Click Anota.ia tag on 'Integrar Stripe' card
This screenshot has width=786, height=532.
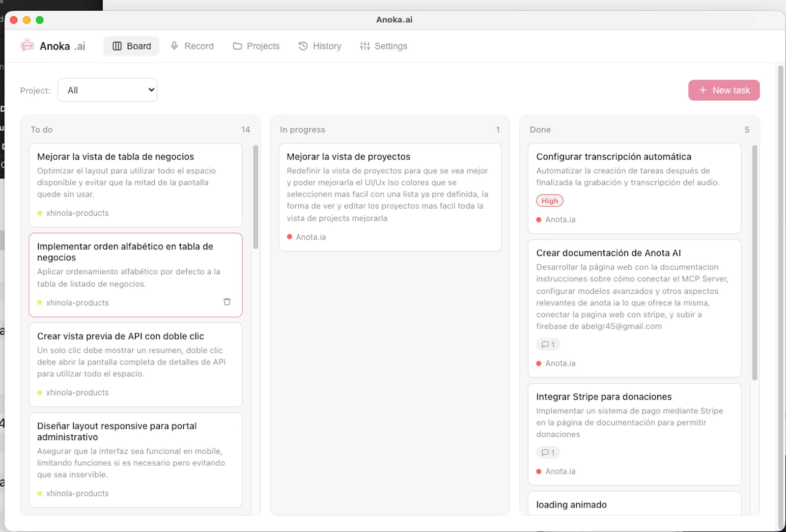556,471
